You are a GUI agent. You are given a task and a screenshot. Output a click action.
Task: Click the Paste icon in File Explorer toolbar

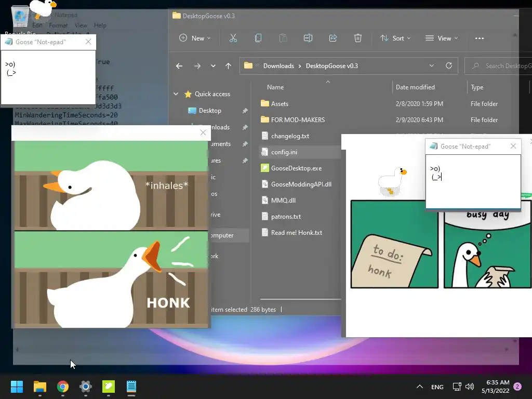(x=283, y=38)
